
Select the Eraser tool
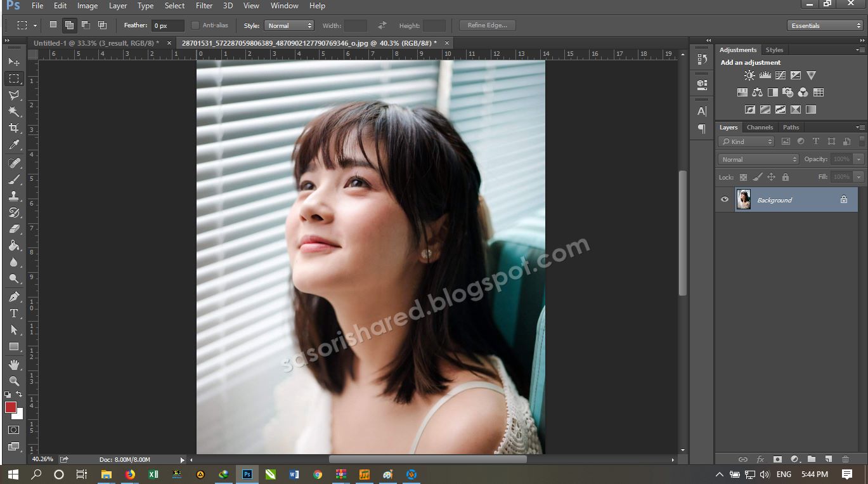coord(14,229)
